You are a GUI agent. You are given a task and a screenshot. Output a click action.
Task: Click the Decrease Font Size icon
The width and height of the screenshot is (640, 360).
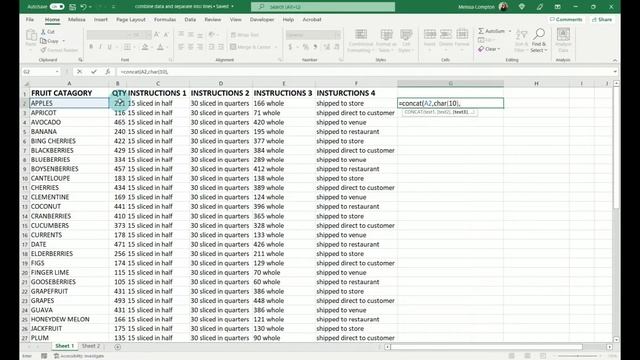[x=166, y=35]
